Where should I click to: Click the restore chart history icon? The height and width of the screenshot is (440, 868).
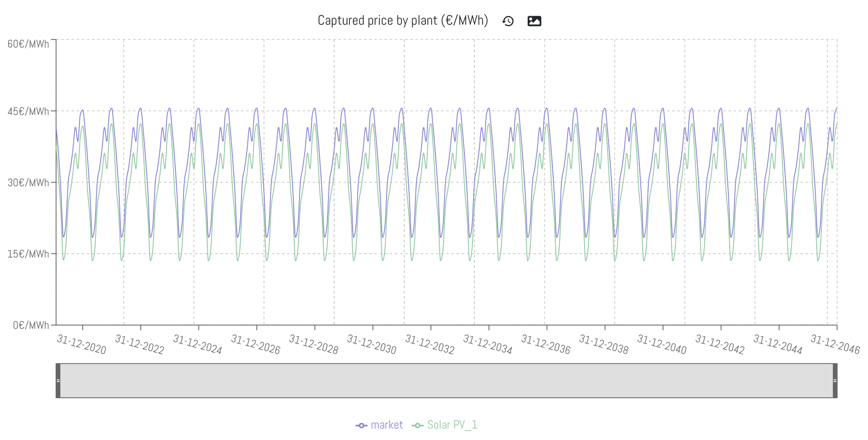coord(508,21)
